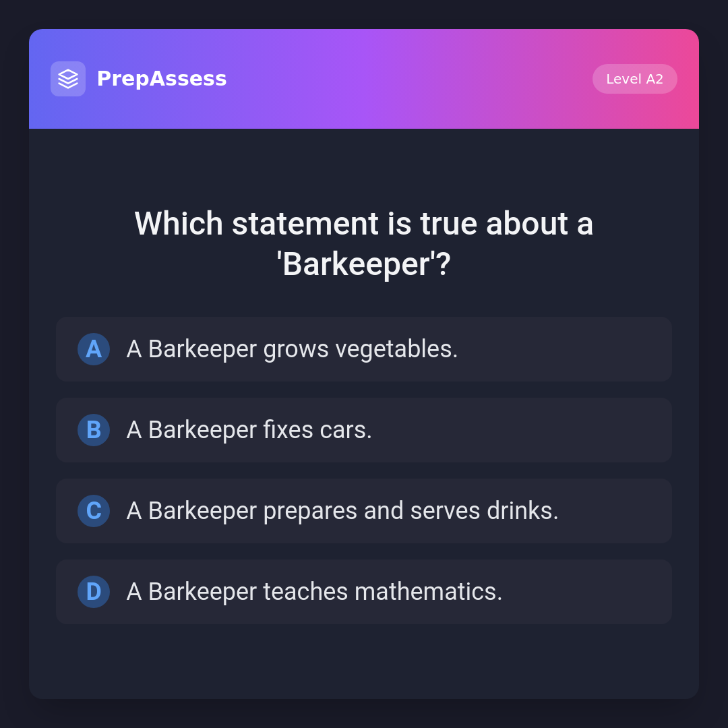Image resolution: width=728 pixels, height=728 pixels.
Task: Click the Level A2 badge
Action: (634, 79)
